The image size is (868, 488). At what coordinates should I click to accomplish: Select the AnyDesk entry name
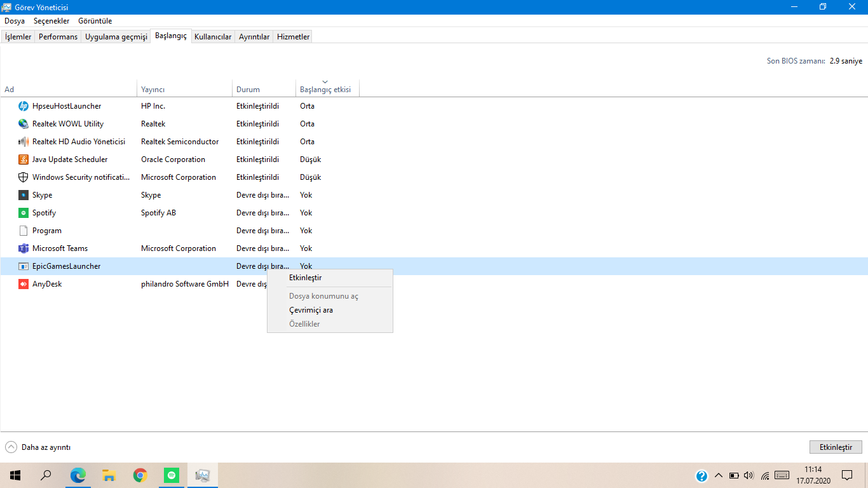click(x=47, y=284)
